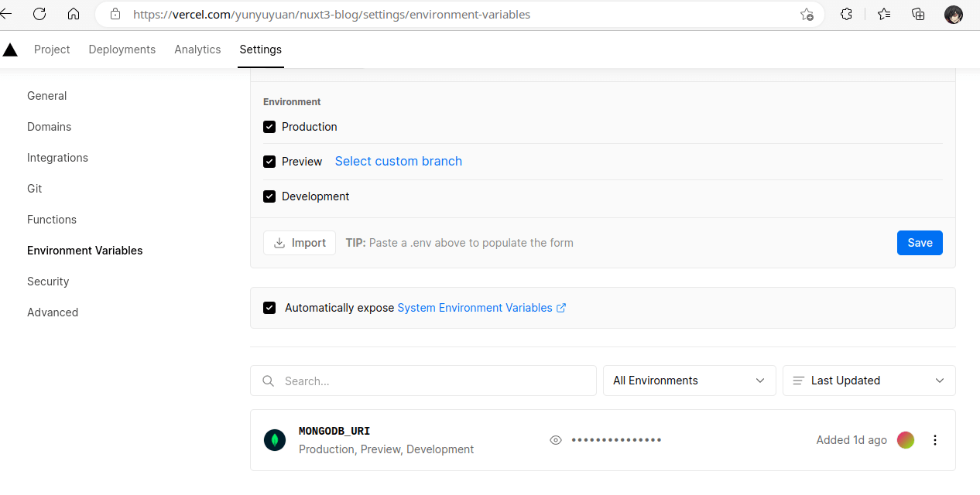The image size is (980, 495).
Task: Click the MongoDB leaf icon on MONGODB_URI
Action: 275,439
